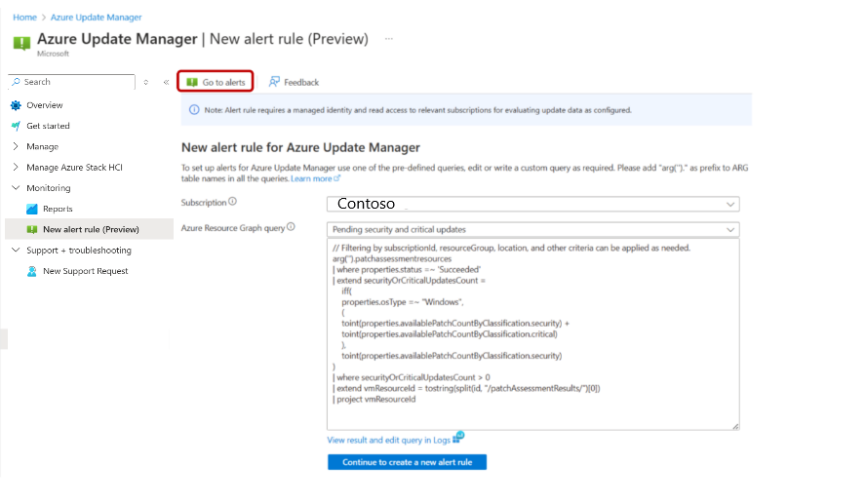Screen dimensions: 866x504
Task: Open the Feedback option in the toolbar
Action: pyautogui.click(x=294, y=82)
